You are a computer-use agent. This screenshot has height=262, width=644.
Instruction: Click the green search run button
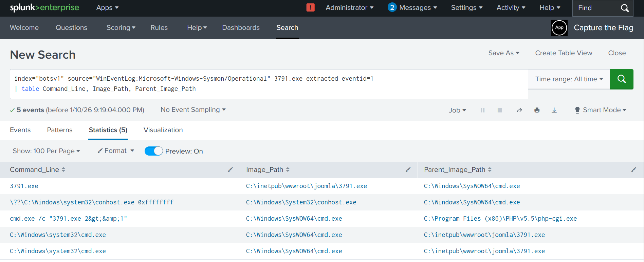(621, 79)
